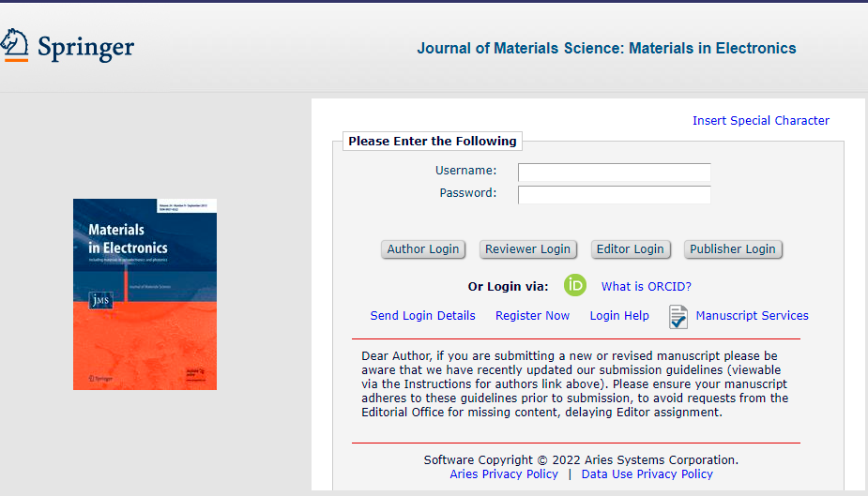Click the Manuscript Services document icon
Screen dimensions: 868x496
[678, 317]
